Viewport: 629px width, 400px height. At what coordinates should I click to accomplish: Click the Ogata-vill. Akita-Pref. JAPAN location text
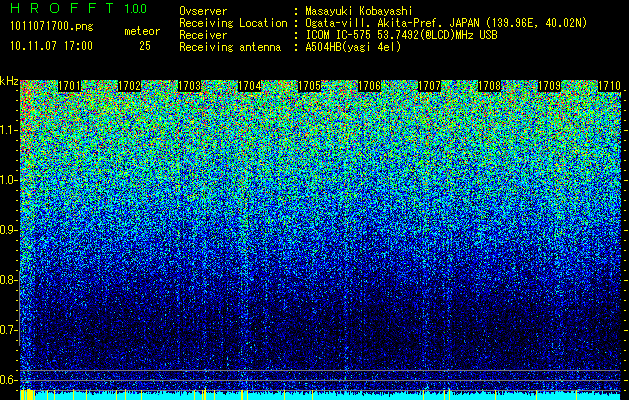click(446, 23)
